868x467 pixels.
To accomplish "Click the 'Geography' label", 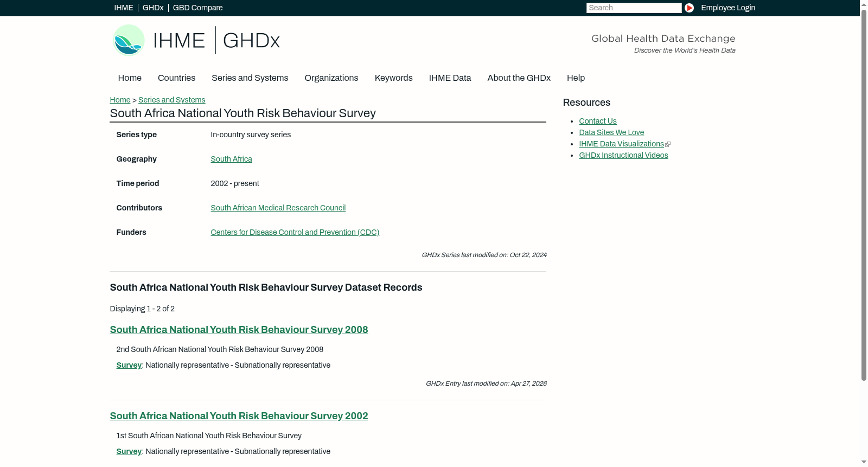I will pyautogui.click(x=136, y=159).
